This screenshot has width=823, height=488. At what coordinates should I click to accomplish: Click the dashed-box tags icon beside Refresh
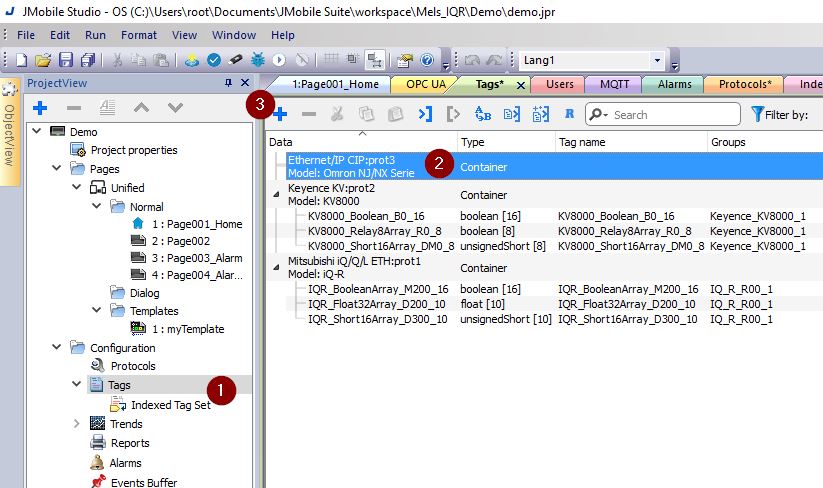click(540, 114)
